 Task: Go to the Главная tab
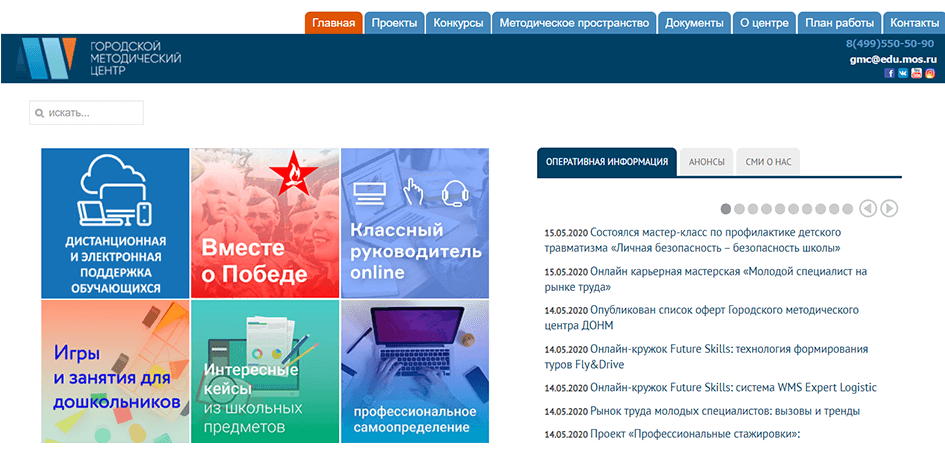click(334, 23)
